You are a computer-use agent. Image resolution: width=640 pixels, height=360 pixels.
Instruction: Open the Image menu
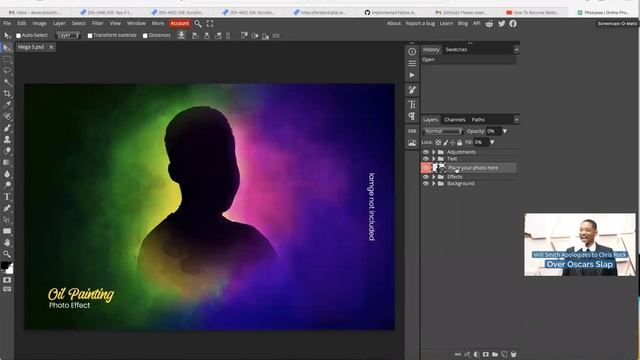[x=39, y=24]
